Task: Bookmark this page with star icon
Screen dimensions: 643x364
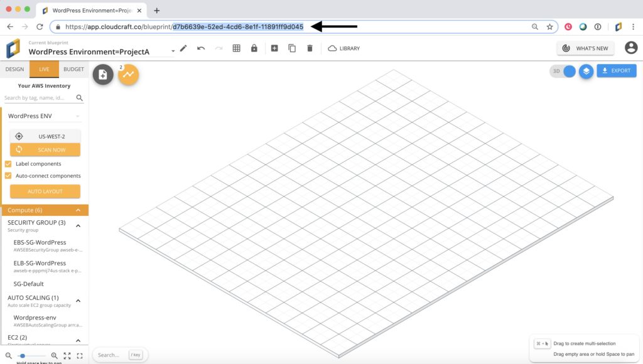Action: (x=549, y=26)
